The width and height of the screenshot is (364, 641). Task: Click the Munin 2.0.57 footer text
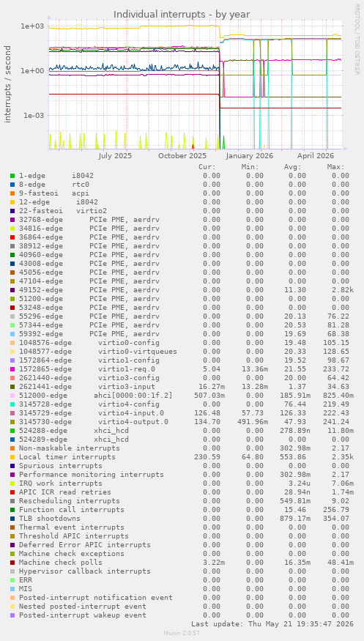[x=182, y=633]
